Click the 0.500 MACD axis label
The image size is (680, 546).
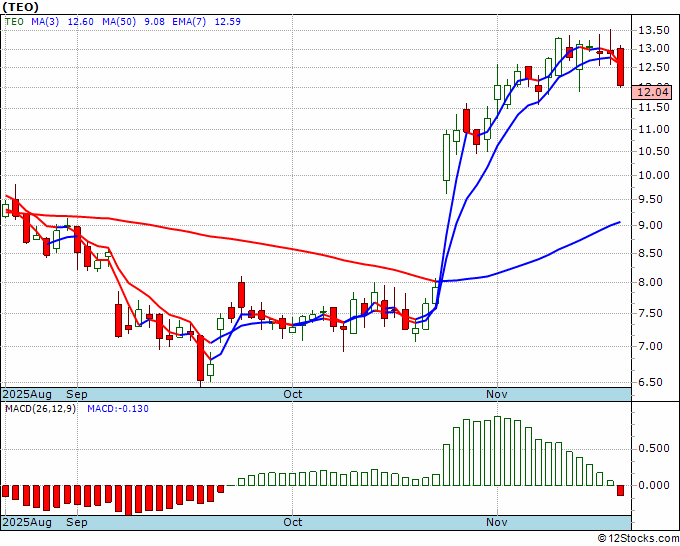tap(654, 448)
